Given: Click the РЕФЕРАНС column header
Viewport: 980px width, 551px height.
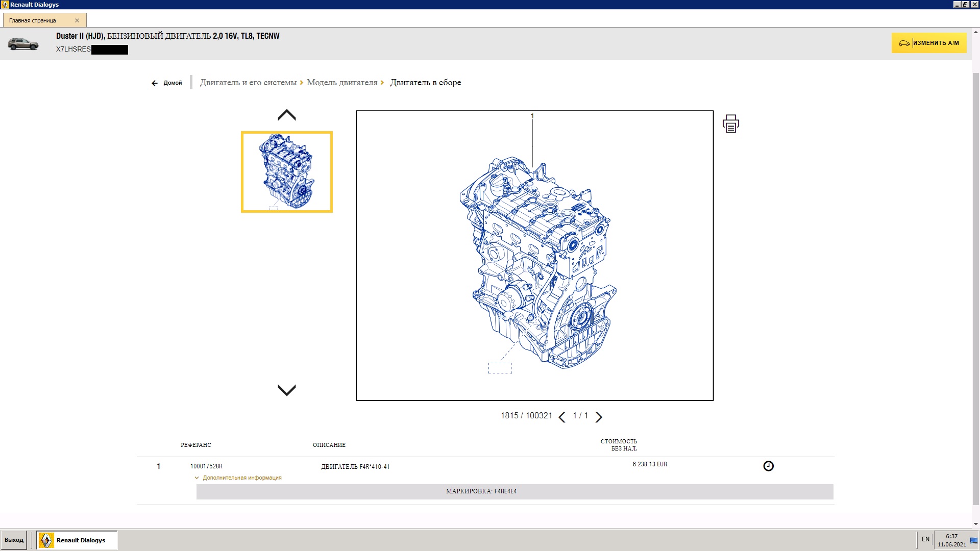Looking at the screenshot, I should [x=195, y=445].
